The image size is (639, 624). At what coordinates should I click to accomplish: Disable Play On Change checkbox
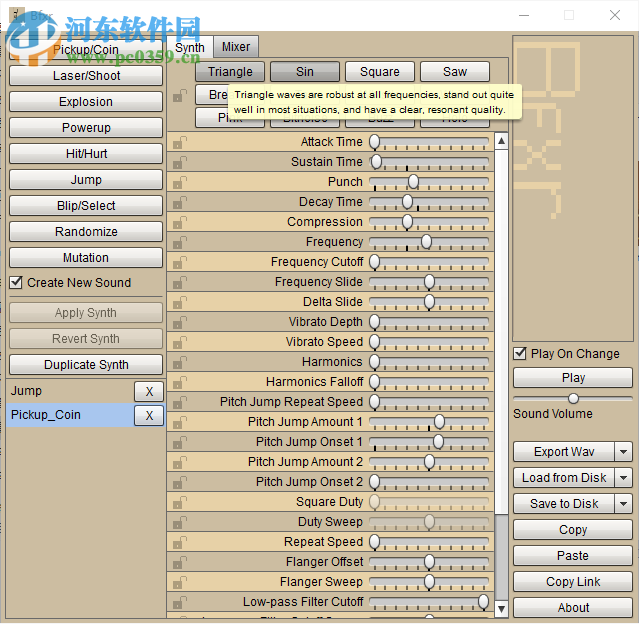520,353
